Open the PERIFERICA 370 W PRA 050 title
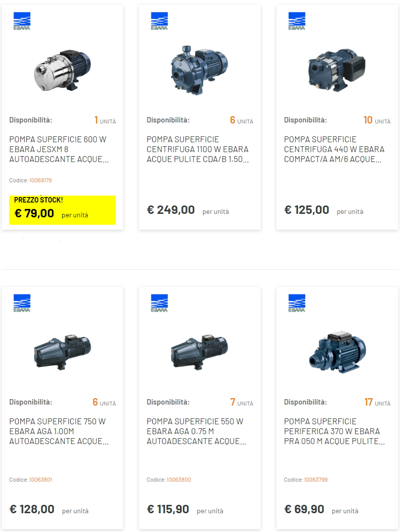The width and height of the screenshot is (400, 532). pos(334,431)
